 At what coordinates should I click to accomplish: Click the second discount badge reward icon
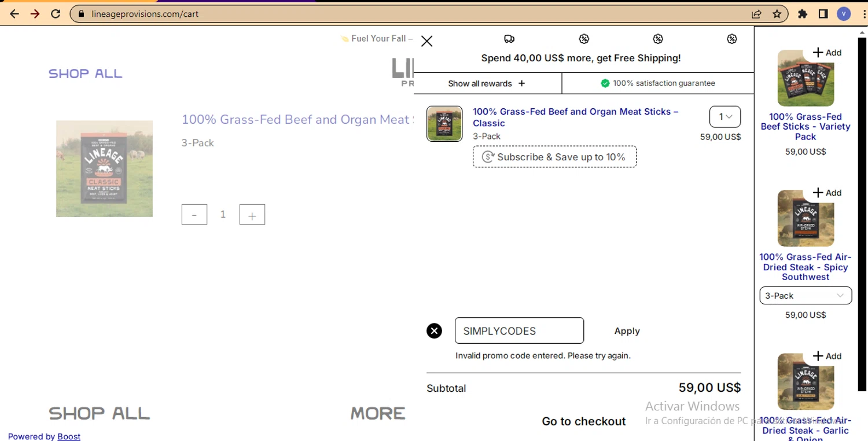[x=658, y=39]
